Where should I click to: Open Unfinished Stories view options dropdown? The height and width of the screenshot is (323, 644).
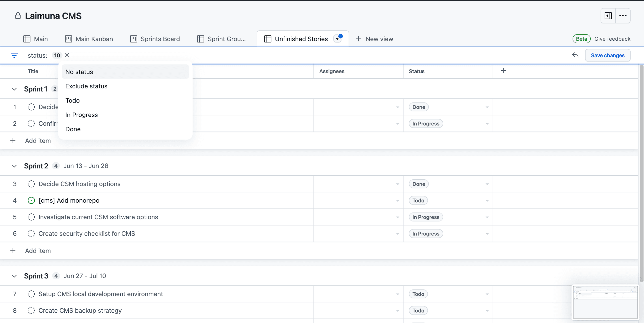[x=337, y=39]
